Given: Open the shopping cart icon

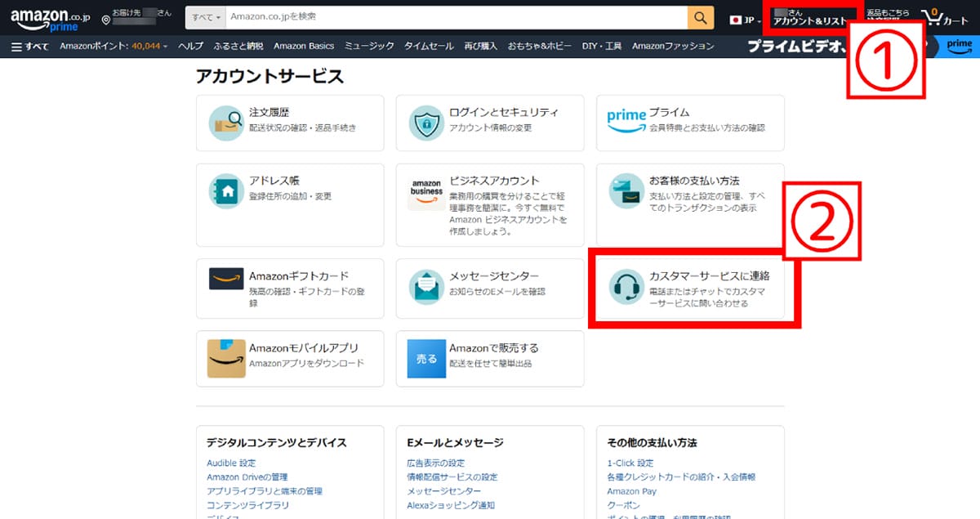Looking at the screenshot, I should pos(931,18).
